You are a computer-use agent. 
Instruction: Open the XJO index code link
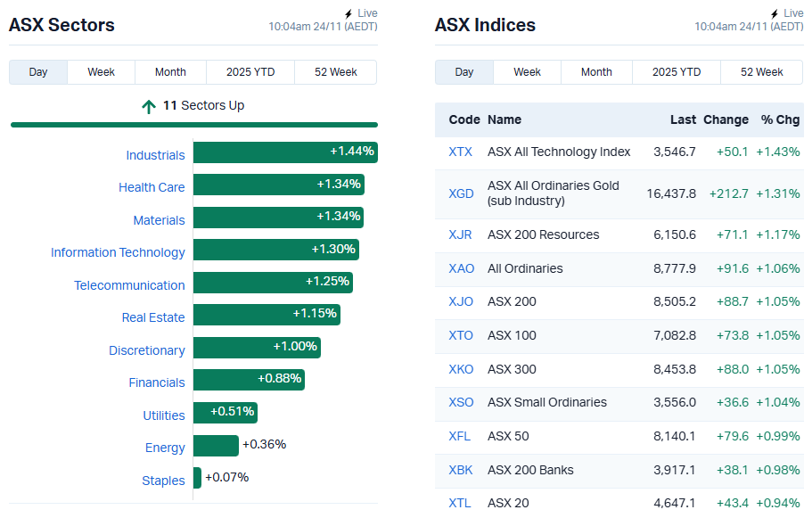click(461, 301)
